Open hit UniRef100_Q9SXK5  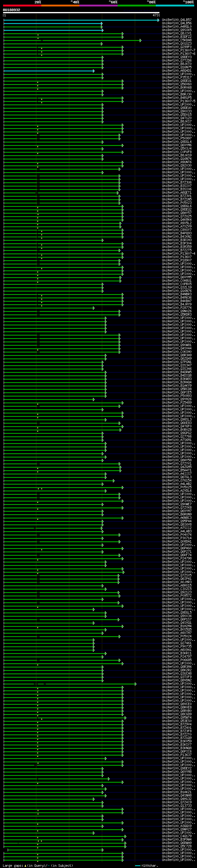177,30
